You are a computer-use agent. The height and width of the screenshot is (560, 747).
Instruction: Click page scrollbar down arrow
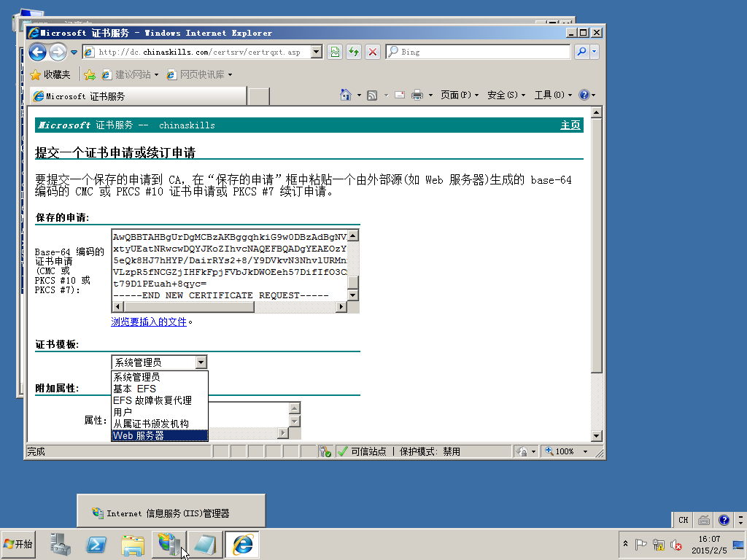point(597,436)
